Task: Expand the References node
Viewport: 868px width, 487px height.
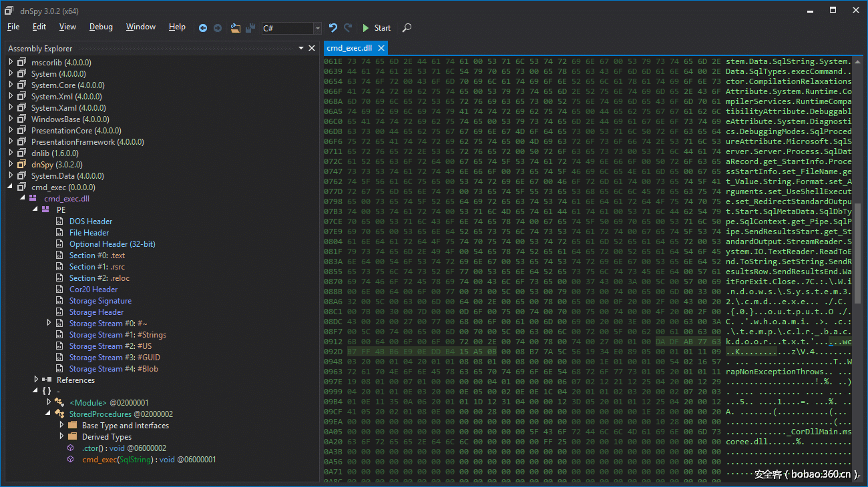Action: pyautogui.click(x=36, y=380)
